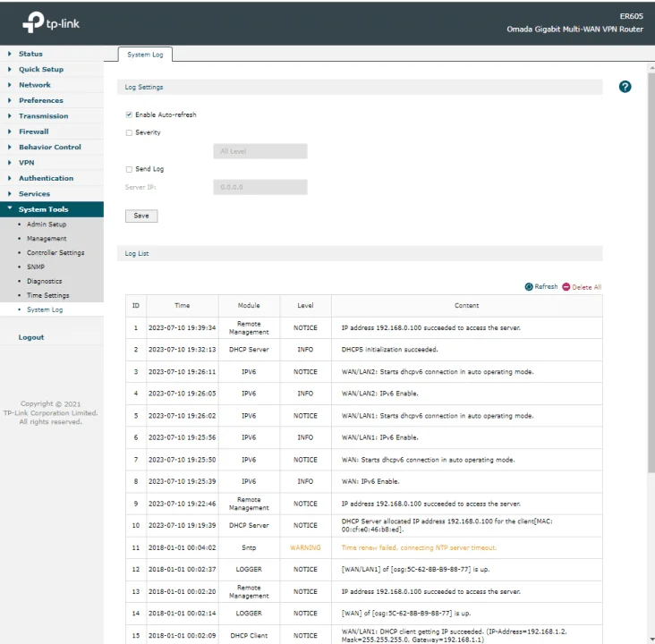
Task: Click DHCP Client module cell
Action: 249,636
